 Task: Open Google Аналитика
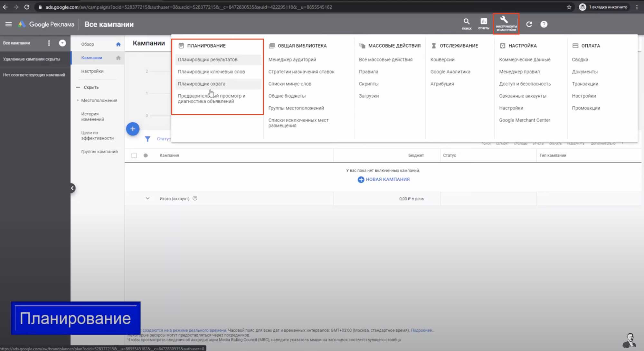pos(450,72)
